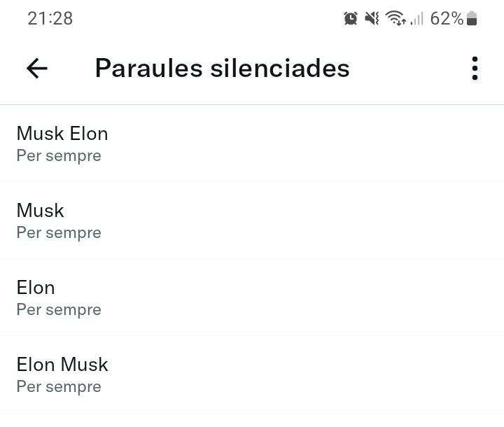Open the three-dot overflow menu

[x=475, y=68]
